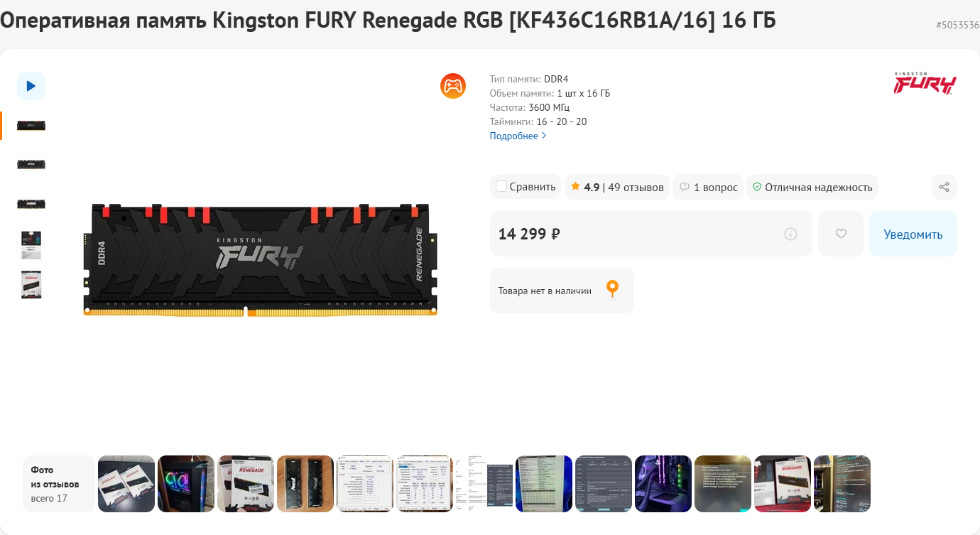Click the orange gamepad gaming badge
980x535 pixels.
453,86
